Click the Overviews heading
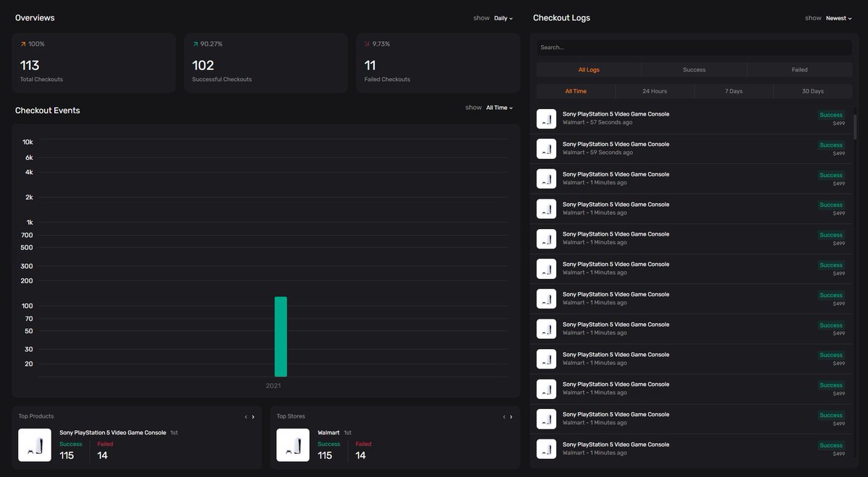The width and height of the screenshot is (868, 477). [x=35, y=18]
